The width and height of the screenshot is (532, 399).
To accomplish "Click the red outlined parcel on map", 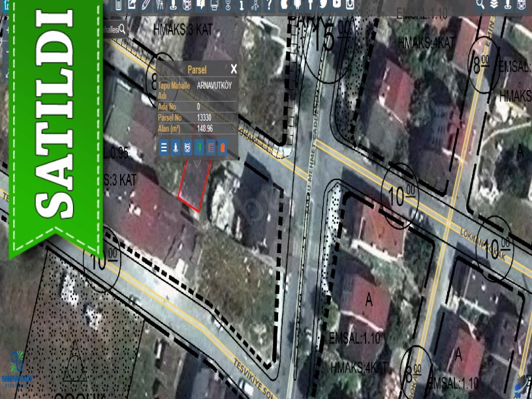I will pyautogui.click(x=195, y=186).
